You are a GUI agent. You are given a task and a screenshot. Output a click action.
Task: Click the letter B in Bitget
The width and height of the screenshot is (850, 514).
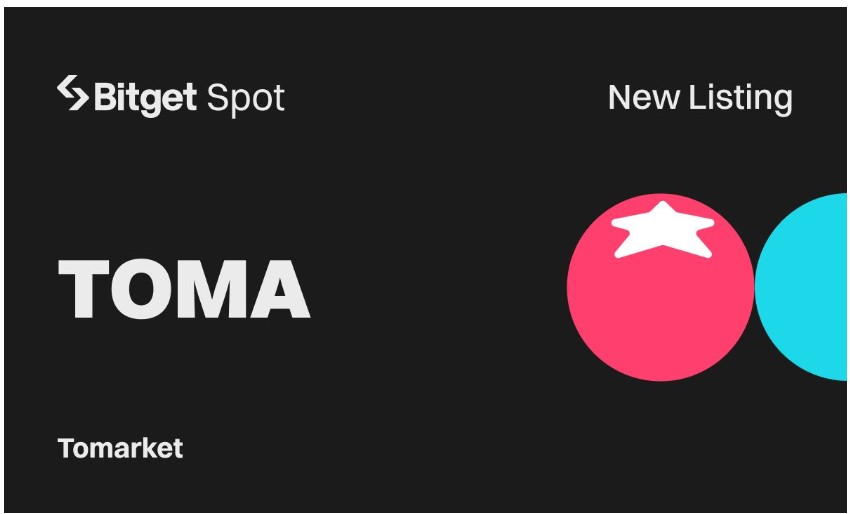click(x=105, y=98)
